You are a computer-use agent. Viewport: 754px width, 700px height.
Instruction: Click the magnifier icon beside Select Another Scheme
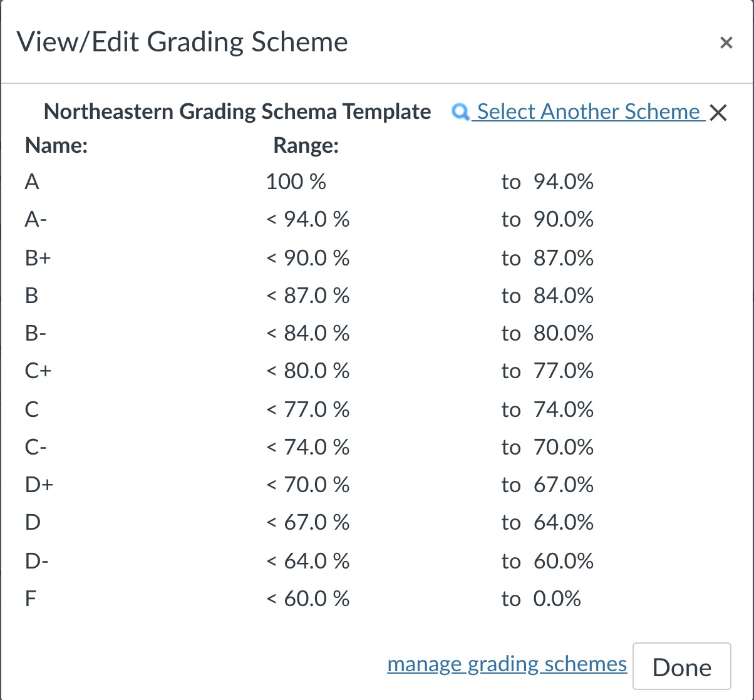[460, 113]
